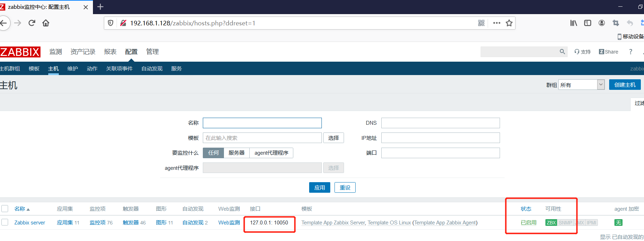Open the 报表 top menu
Viewport: 644px width, 241px height.
pyautogui.click(x=110, y=52)
